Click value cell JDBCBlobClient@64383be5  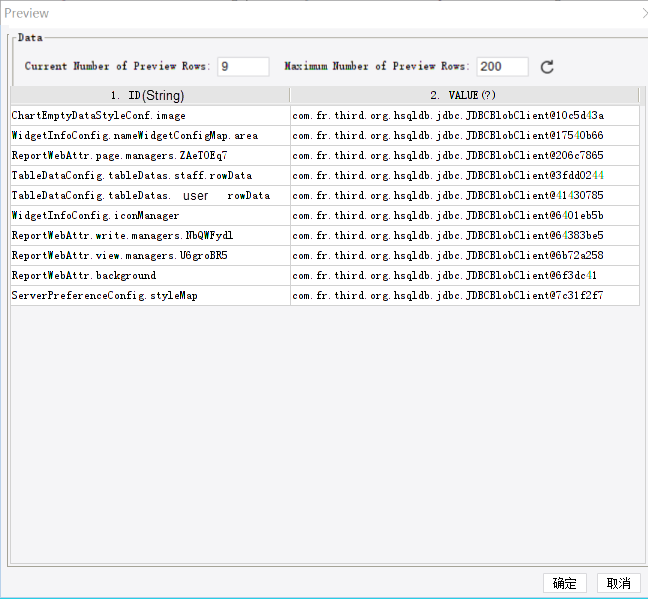pos(465,236)
